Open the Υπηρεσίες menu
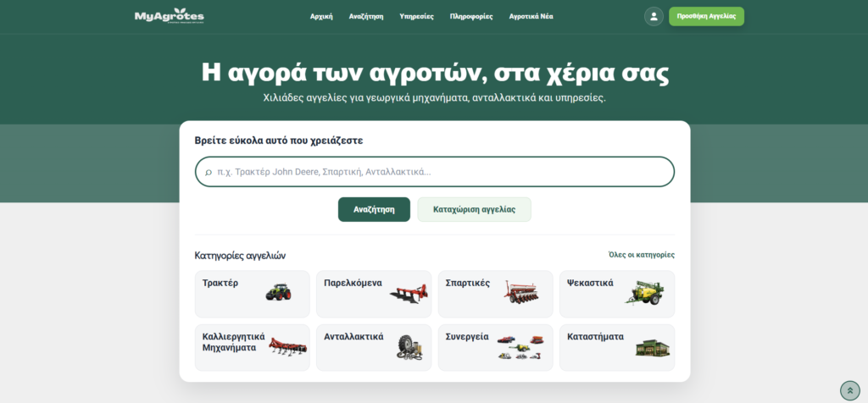This screenshot has width=868, height=403. (x=417, y=17)
